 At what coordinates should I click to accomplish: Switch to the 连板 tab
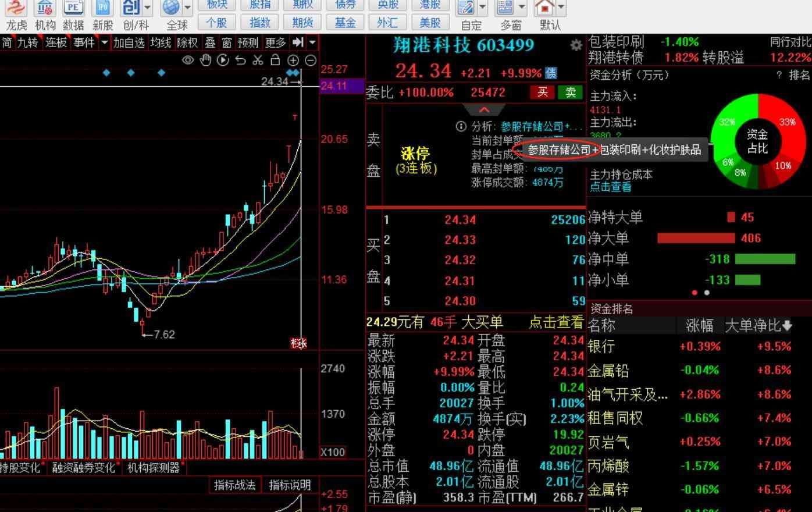point(56,42)
